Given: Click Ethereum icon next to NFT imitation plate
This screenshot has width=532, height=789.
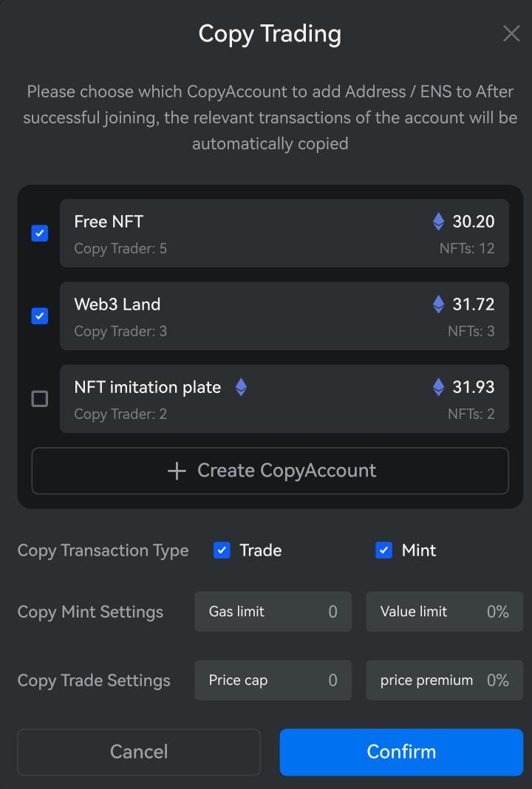Looking at the screenshot, I should pyautogui.click(x=241, y=387).
